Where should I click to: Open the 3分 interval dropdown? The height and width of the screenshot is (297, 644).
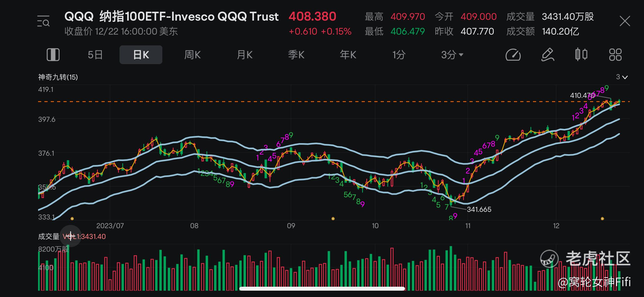tap(452, 55)
